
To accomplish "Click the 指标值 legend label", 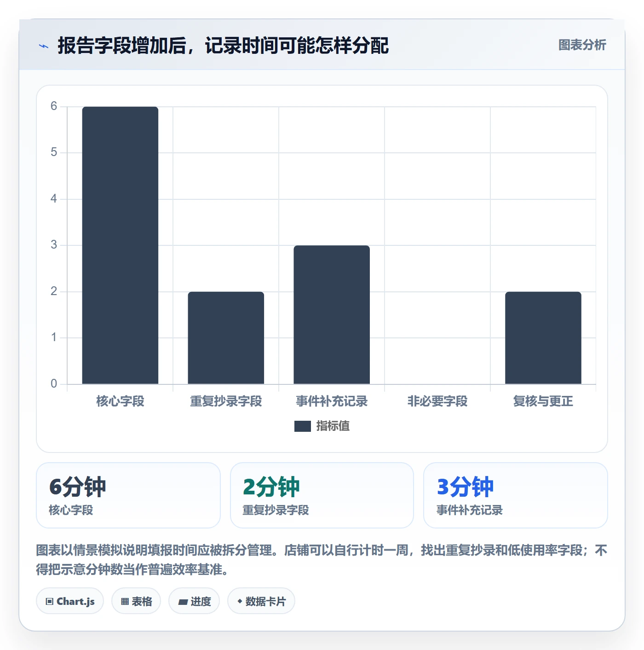I will point(333,426).
